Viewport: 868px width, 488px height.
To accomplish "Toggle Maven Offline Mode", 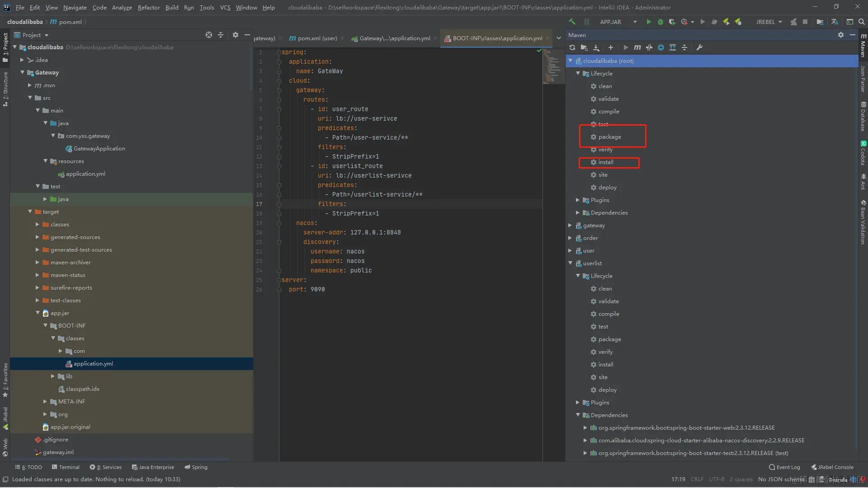I will pos(649,47).
